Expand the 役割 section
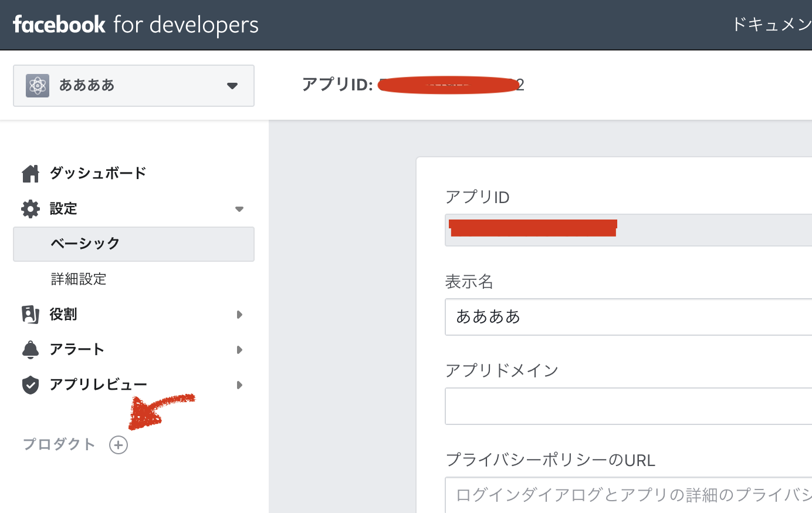812x513 pixels. (239, 314)
